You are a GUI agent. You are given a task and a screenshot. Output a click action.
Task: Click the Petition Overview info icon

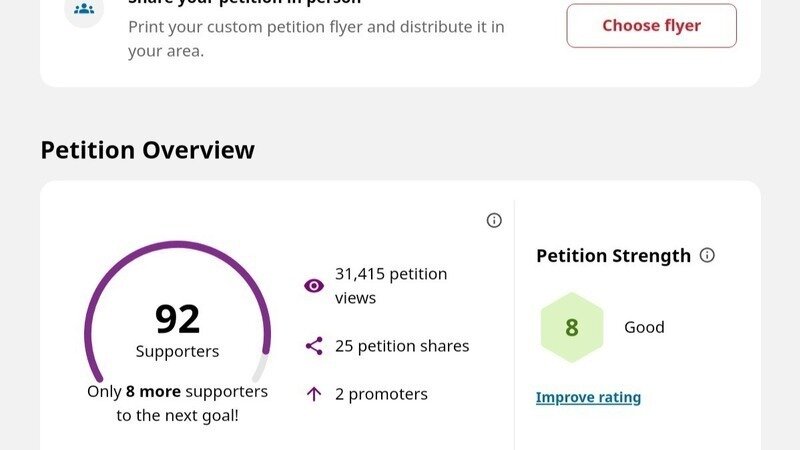[x=494, y=220]
